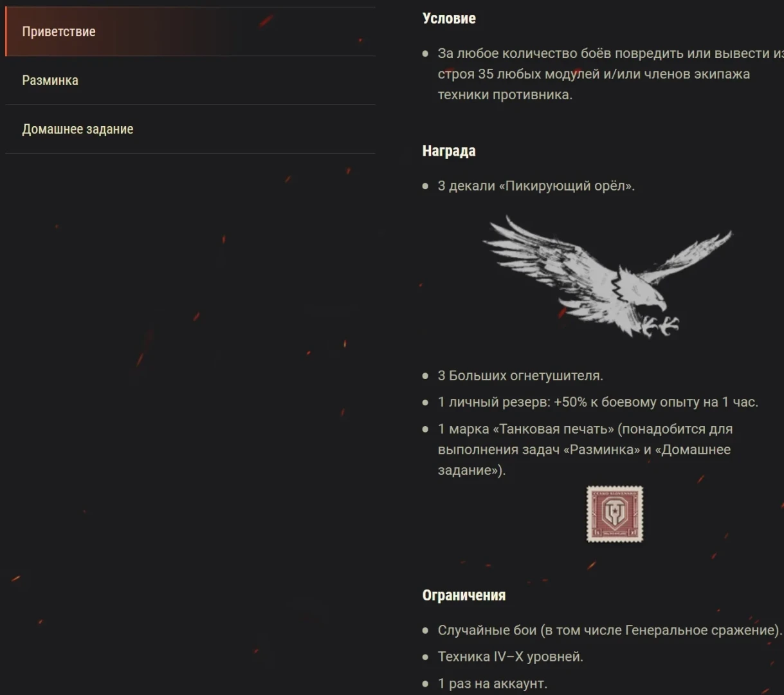Screen dimensions: 784x695
Task: Select the Домашнее задание tab
Action: (x=190, y=129)
